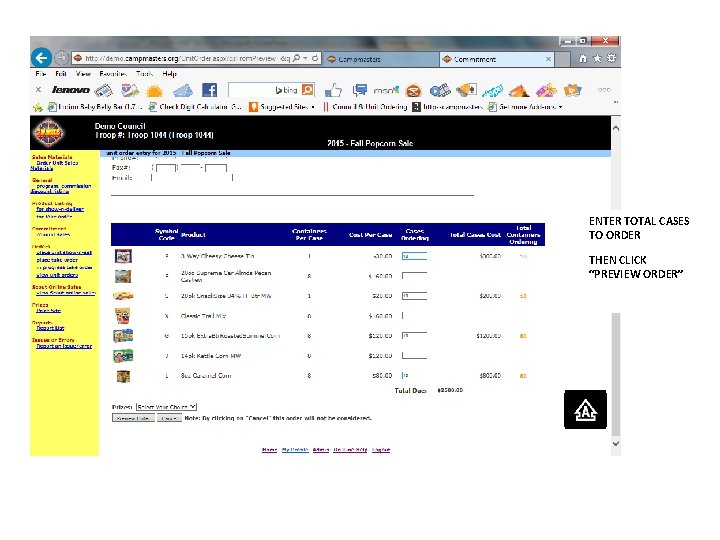The height and width of the screenshot is (540, 720).
Task: Switch to the Campmasters browser tab
Action: (x=380, y=59)
